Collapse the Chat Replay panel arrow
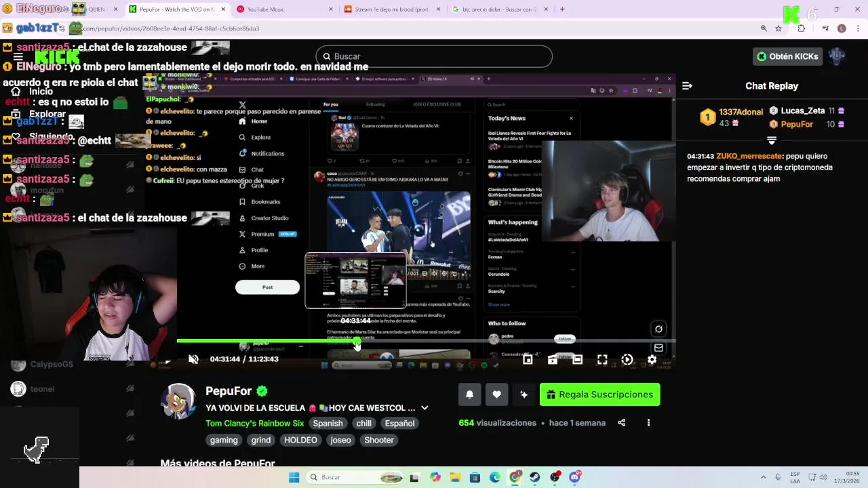868x488 pixels. click(x=687, y=86)
